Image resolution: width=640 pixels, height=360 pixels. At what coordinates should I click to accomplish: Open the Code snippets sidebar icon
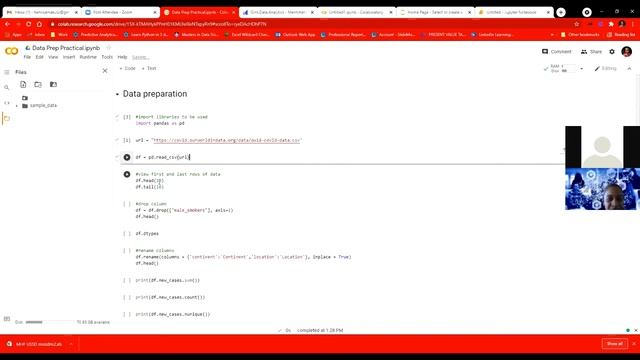(7, 103)
